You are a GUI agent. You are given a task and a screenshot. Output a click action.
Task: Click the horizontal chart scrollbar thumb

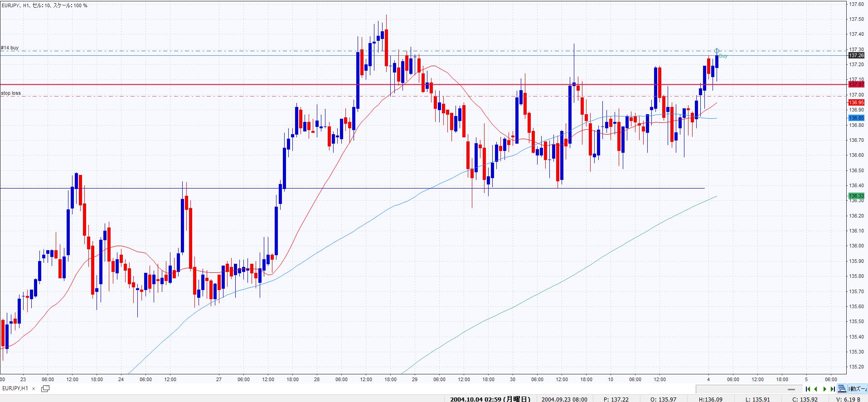tap(791, 389)
